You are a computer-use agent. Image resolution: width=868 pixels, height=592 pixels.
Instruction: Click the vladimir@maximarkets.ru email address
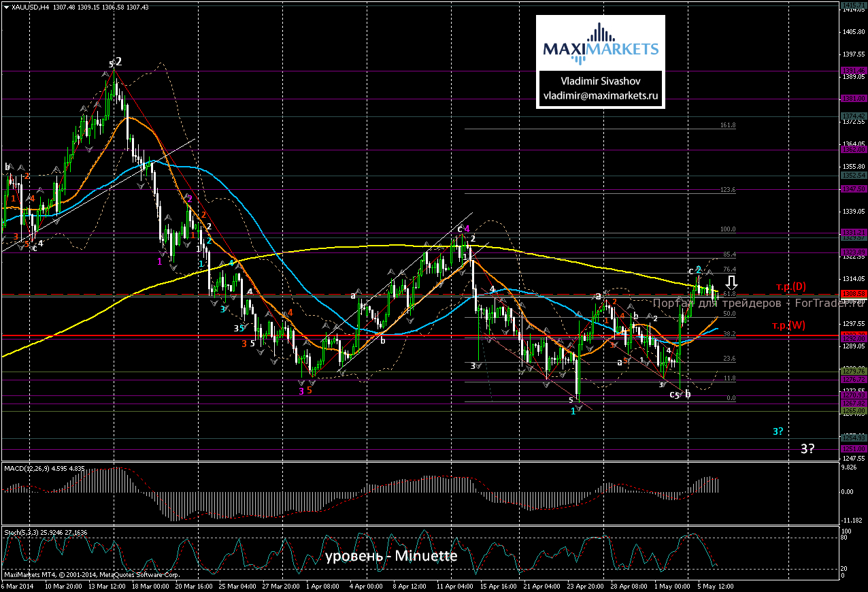(600, 97)
